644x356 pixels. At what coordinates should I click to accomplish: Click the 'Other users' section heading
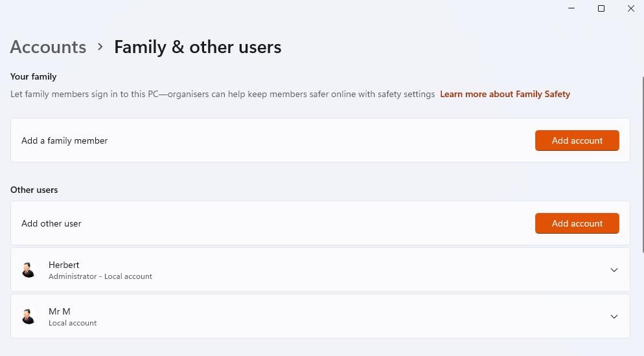click(34, 190)
